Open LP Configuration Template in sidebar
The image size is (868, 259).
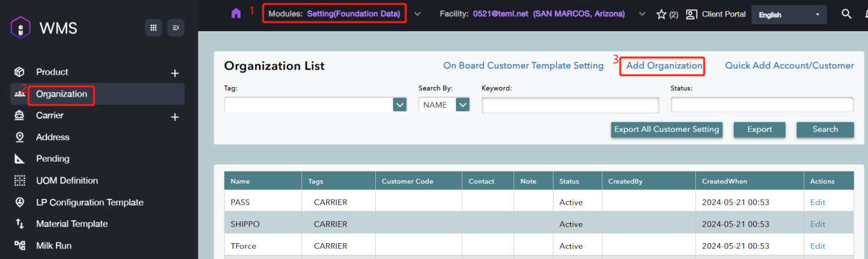point(90,202)
